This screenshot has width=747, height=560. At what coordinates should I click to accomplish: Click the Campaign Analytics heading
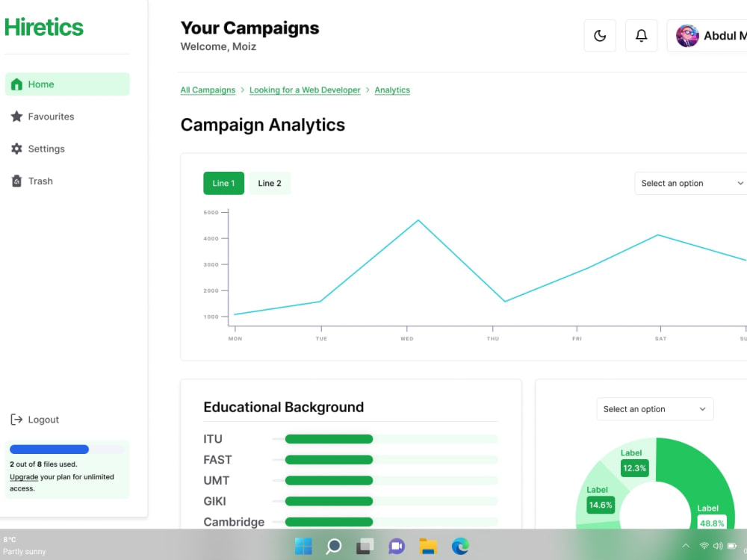[262, 125]
